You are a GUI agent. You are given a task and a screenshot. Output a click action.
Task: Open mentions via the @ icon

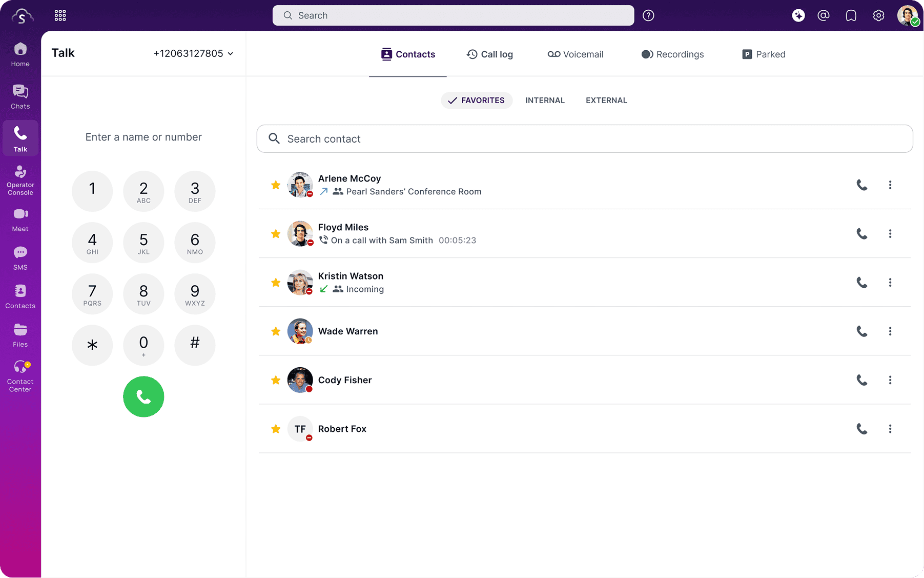point(823,15)
